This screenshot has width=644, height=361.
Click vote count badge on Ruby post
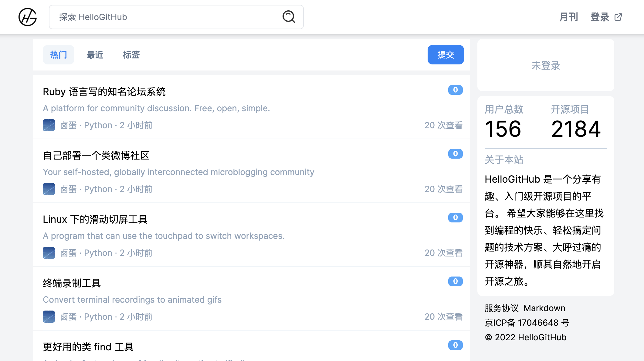pyautogui.click(x=455, y=90)
